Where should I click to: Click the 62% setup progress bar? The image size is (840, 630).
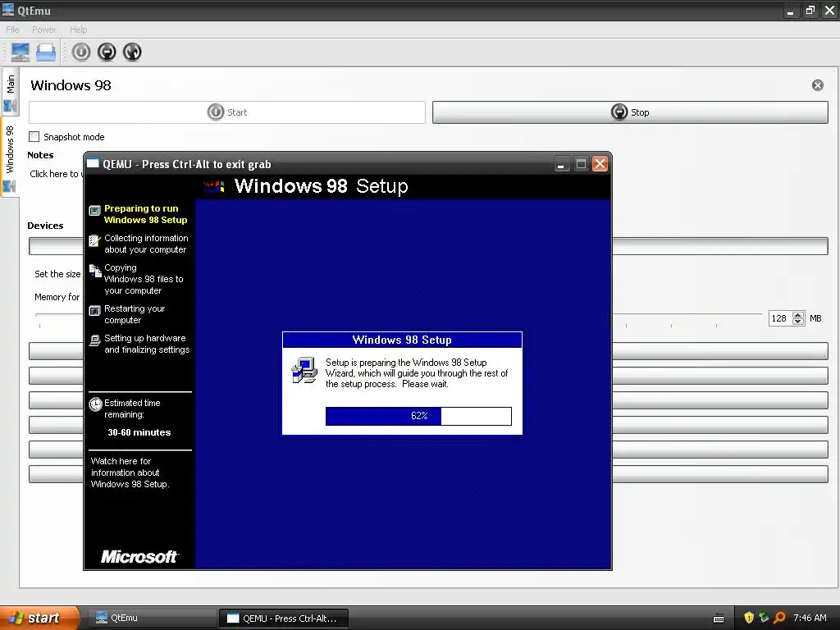[418, 416]
